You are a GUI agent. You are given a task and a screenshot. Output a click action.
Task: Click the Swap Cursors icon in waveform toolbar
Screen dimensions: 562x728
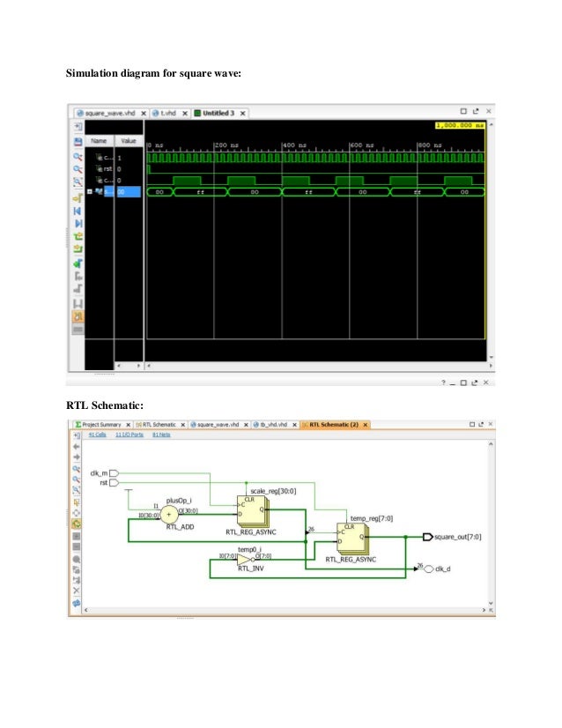(78, 304)
